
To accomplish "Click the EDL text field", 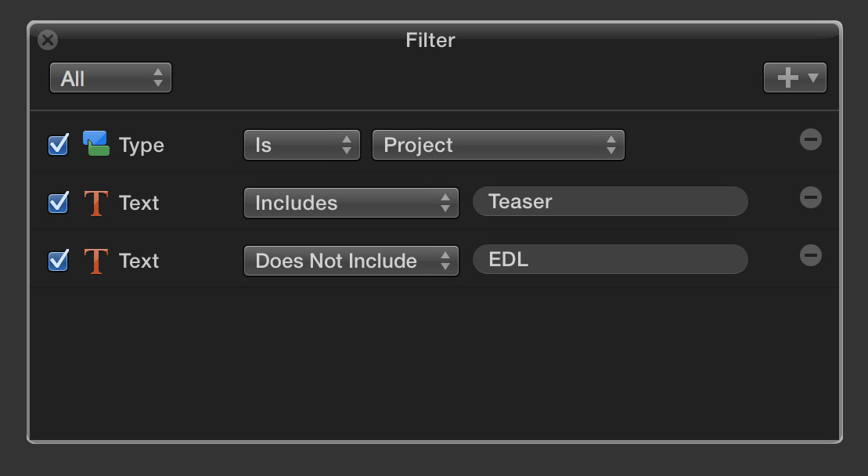I will pyautogui.click(x=610, y=259).
